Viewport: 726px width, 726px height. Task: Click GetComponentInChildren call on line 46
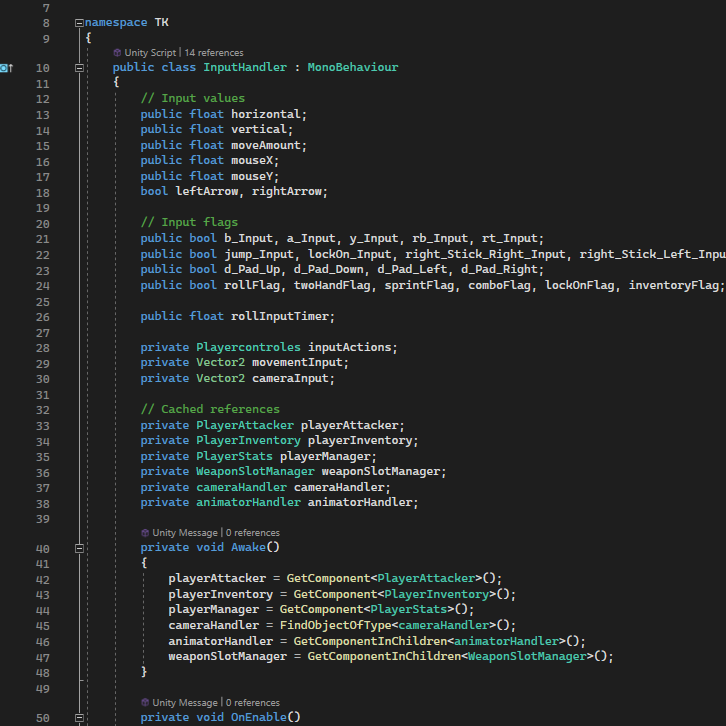370,641
